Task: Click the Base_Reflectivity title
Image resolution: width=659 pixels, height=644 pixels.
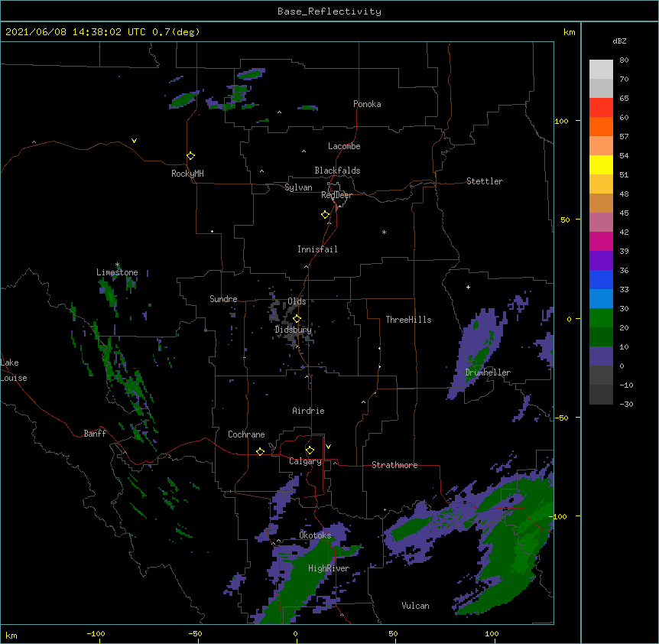Action: (x=329, y=11)
